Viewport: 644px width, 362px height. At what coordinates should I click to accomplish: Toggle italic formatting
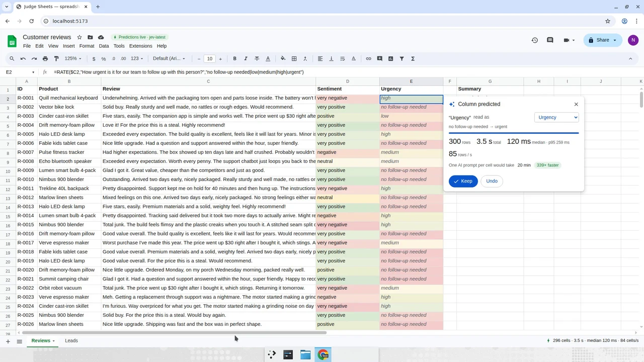point(246,59)
